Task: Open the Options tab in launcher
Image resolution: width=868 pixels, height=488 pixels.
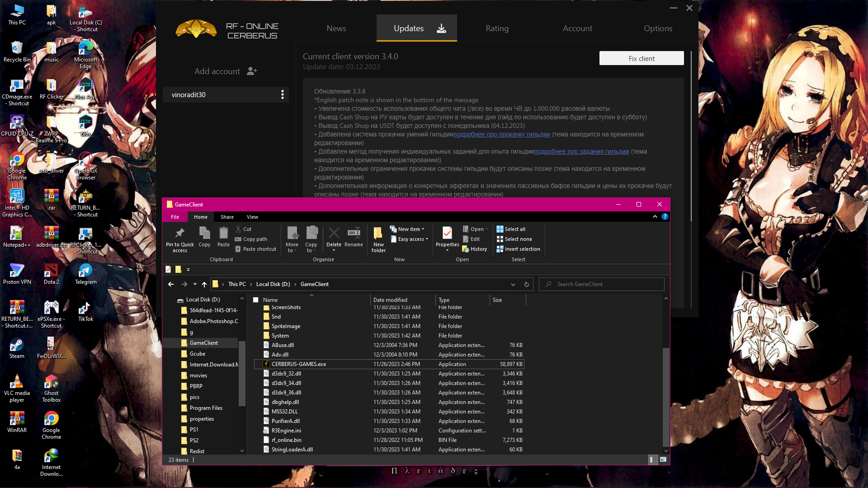Action: click(x=658, y=28)
